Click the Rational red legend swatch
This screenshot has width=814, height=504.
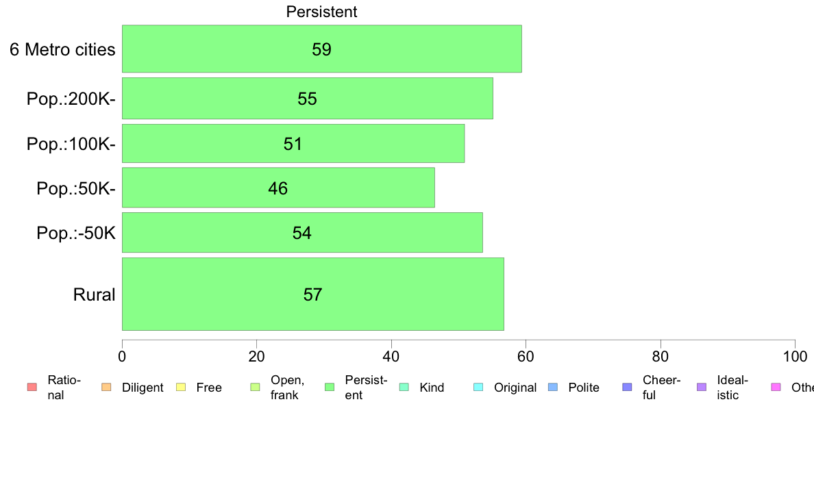[32, 387]
